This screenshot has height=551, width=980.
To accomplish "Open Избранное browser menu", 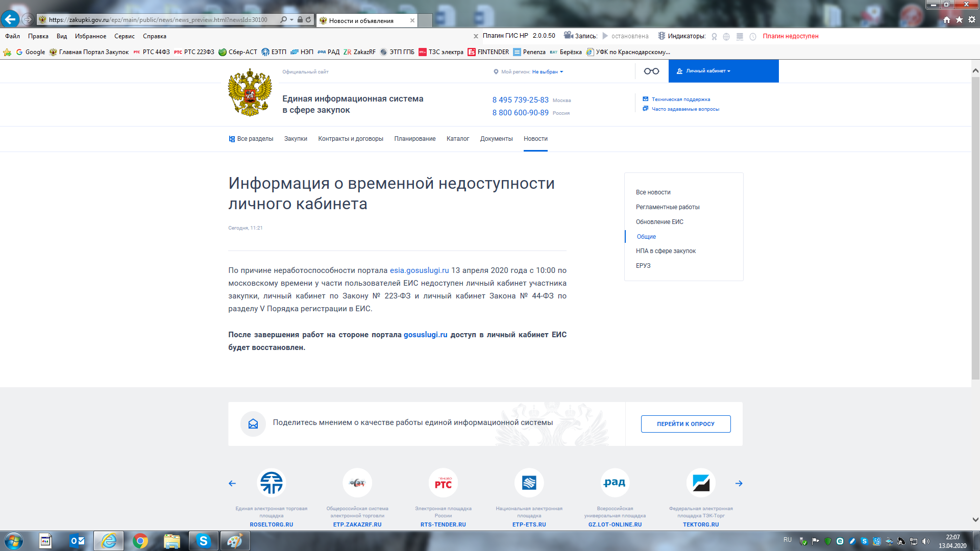I will coord(90,36).
